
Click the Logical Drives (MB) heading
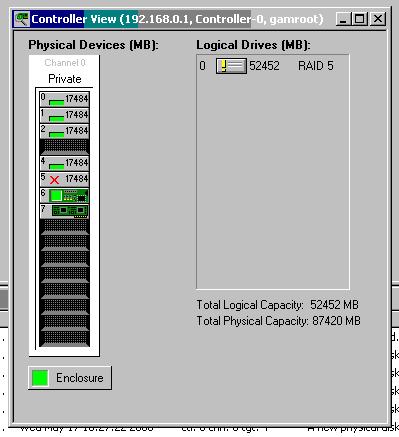click(253, 45)
